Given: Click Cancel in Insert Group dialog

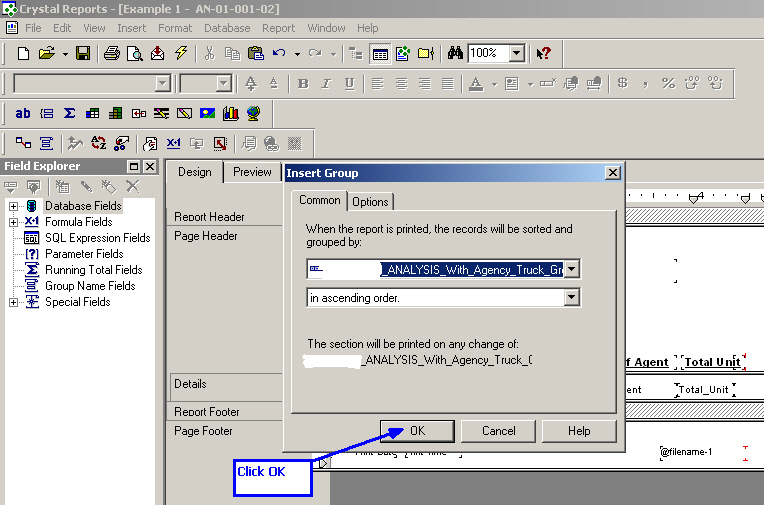Looking at the screenshot, I should (x=498, y=431).
